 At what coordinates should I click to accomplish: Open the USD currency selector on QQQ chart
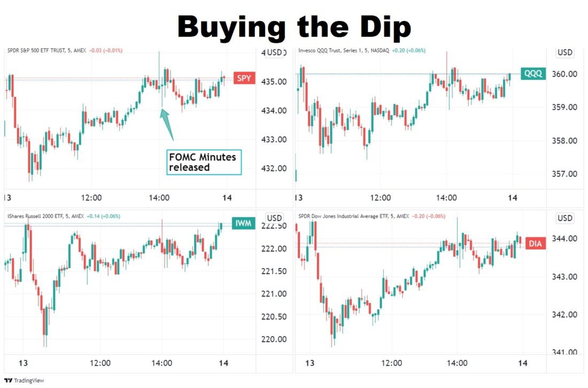coord(565,52)
